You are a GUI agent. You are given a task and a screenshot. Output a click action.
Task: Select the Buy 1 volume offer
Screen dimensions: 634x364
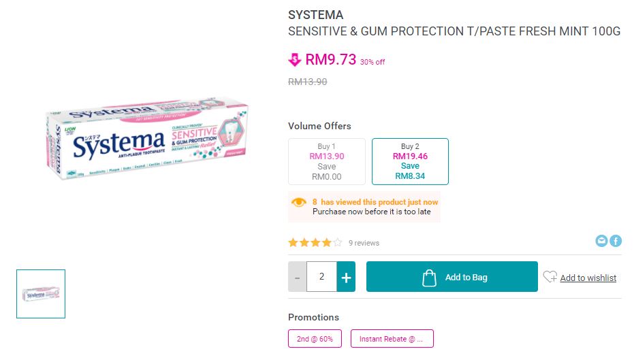(x=327, y=161)
